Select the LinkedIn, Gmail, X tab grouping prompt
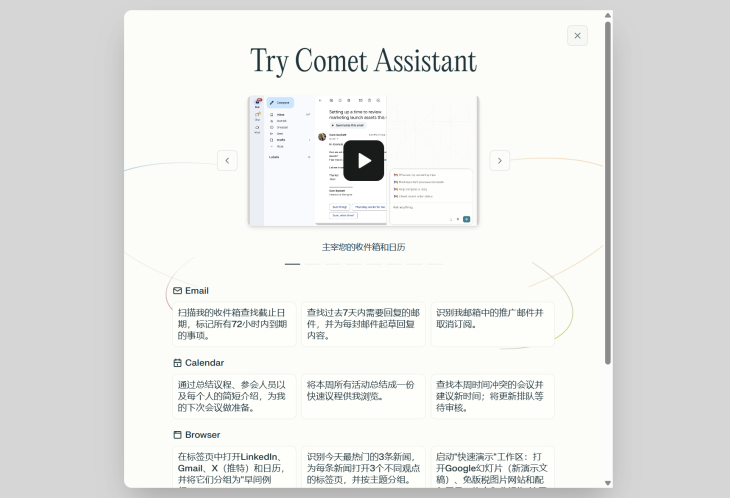The image size is (730, 498). coord(234,467)
